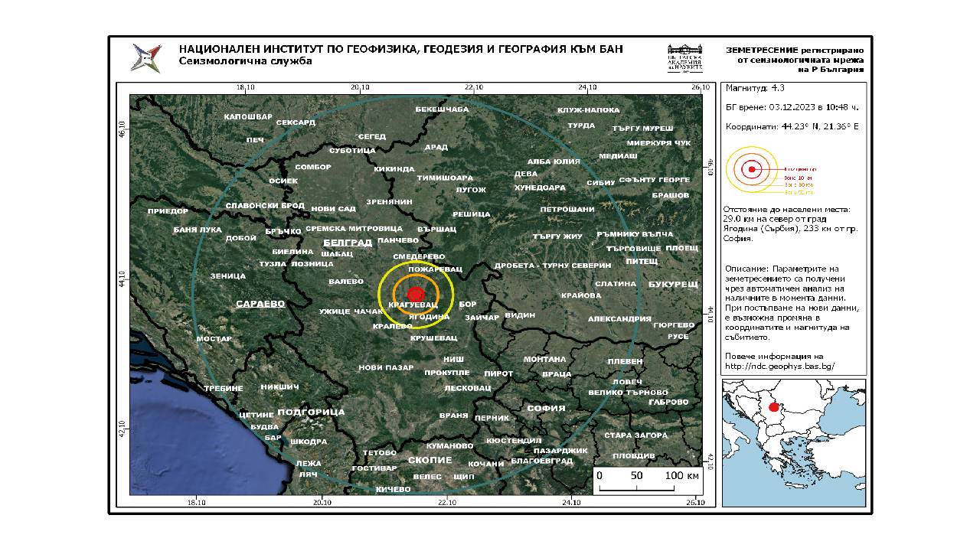The width and height of the screenshot is (980, 551).
Task: Click the inset overview map of the Balkans
Action: tap(793, 442)
